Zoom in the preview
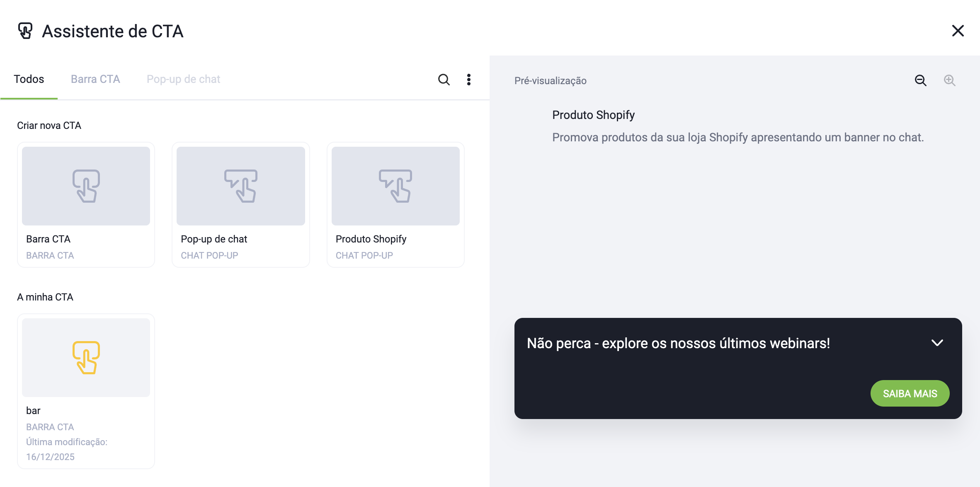The image size is (980, 487). point(949,80)
